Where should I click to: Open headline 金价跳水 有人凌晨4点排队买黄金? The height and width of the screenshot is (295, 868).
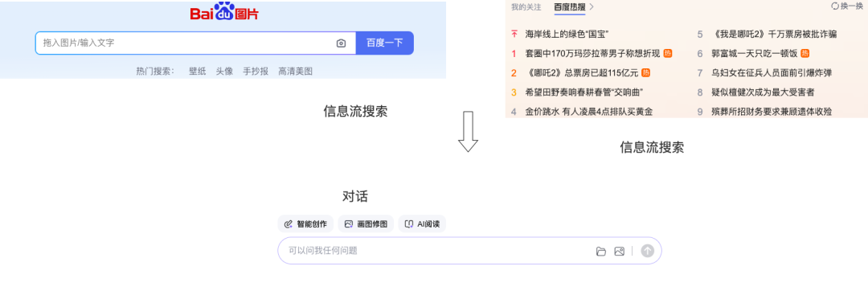pos(589,112)
